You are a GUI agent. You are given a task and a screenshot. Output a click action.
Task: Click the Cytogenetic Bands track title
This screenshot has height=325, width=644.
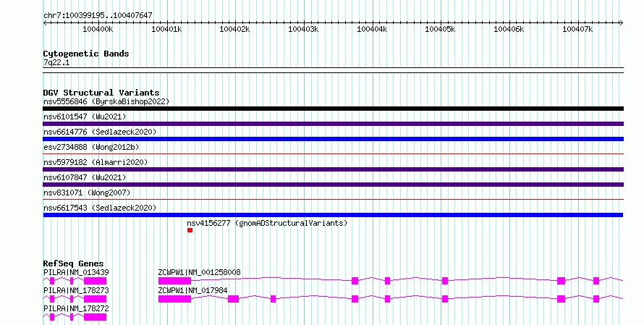(86, 54)
